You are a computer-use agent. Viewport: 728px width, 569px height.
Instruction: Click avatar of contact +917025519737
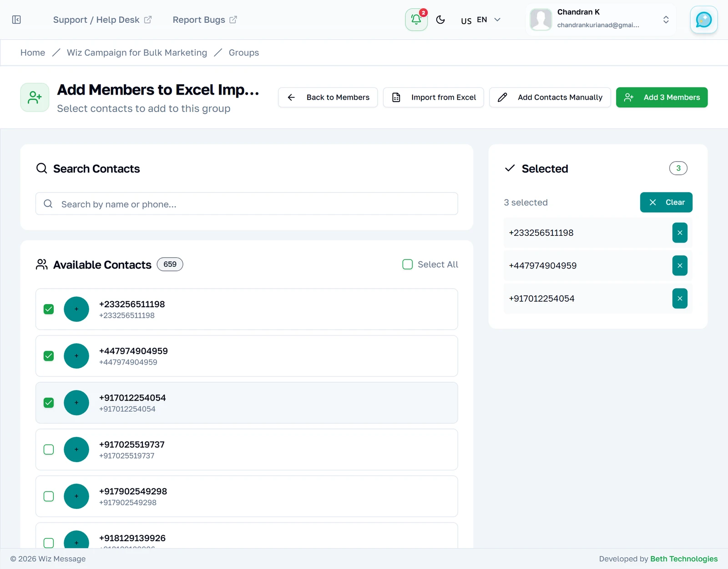(76, 449)
